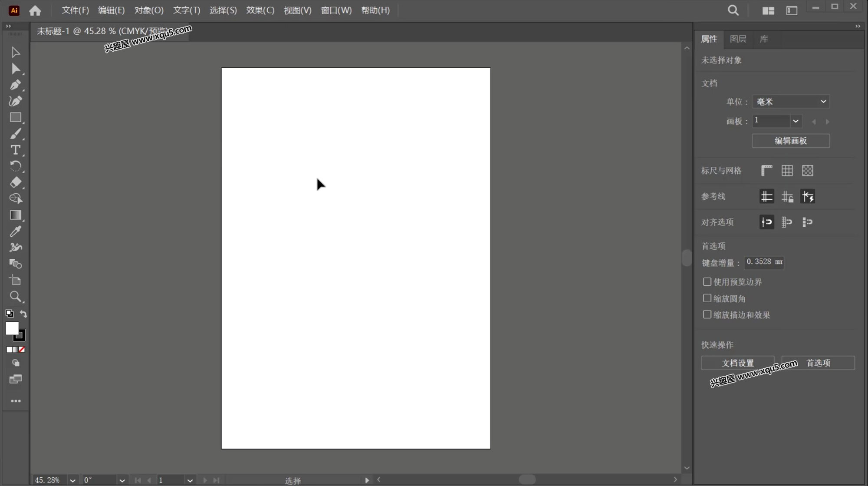Open the arrange documents icon

pyautogui.click(x=768, y=10)
